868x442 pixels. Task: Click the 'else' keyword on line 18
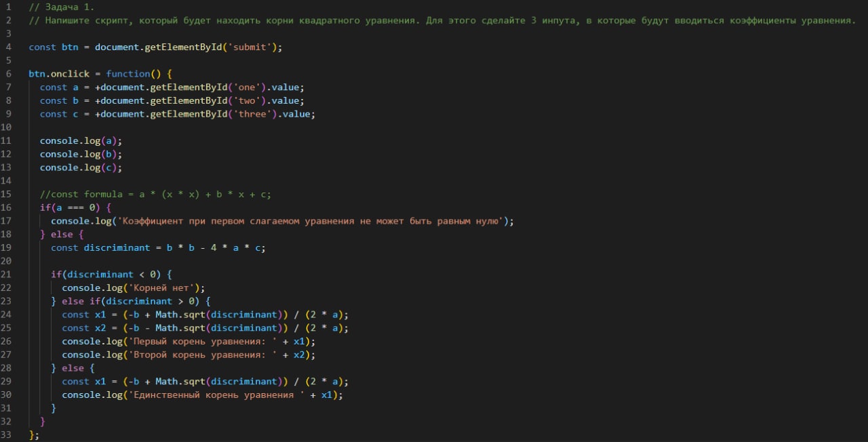pyautogui.click(x=62, y=235)
